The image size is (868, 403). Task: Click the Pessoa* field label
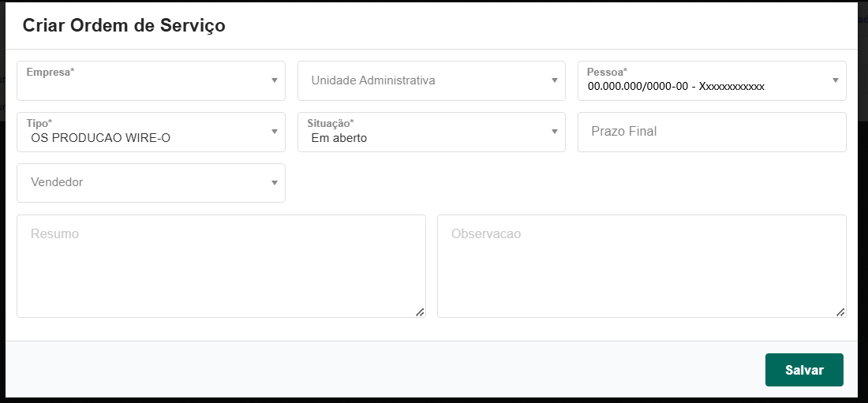tap(607, 72)
